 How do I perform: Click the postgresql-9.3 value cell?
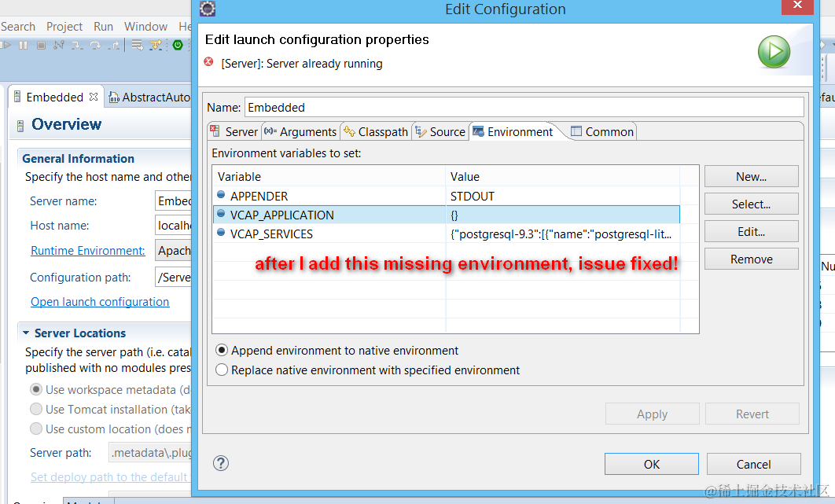pos(563,234)
